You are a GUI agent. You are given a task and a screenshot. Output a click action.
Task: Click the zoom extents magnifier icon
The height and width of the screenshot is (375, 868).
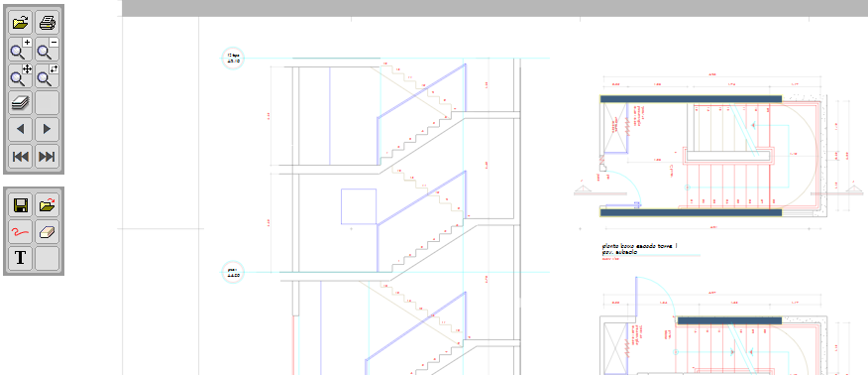[x=47, y=75]
